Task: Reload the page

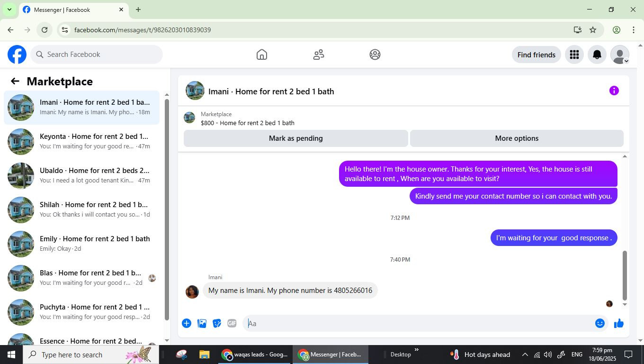Action: point(45,30)
